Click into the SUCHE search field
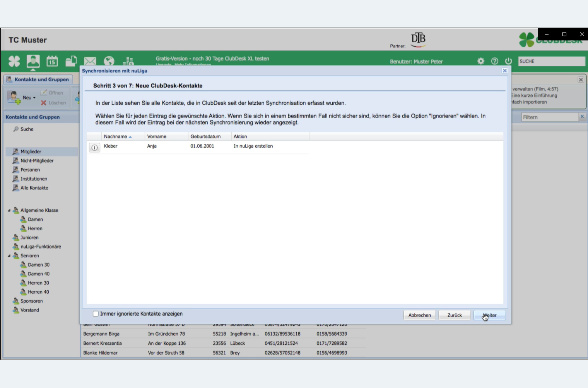 click(x=551, y=61)
